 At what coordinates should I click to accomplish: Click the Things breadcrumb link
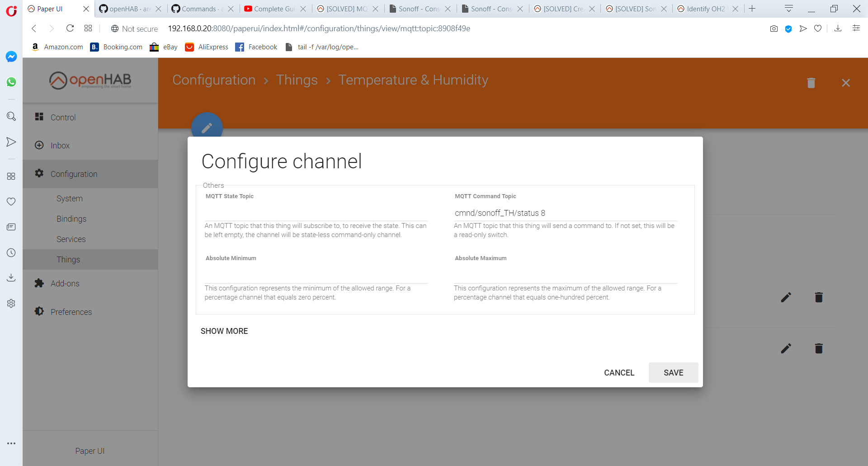[x=297, y=80]
